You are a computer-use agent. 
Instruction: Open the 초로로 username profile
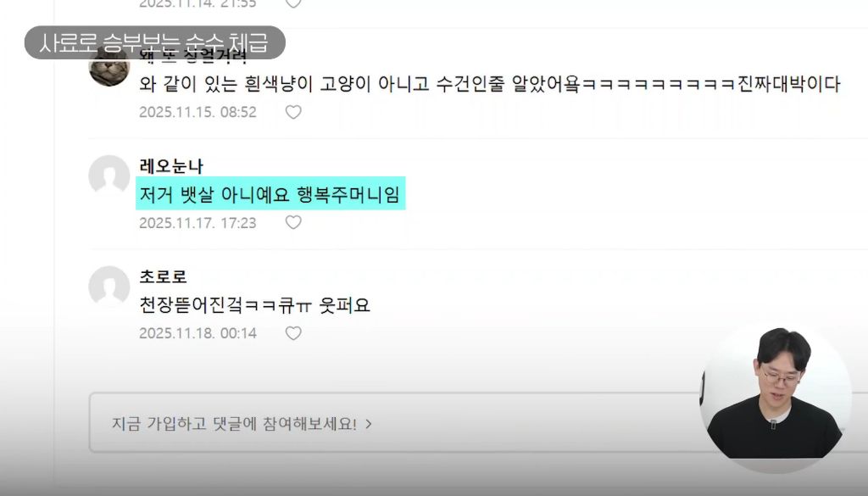tap(163, 276)
